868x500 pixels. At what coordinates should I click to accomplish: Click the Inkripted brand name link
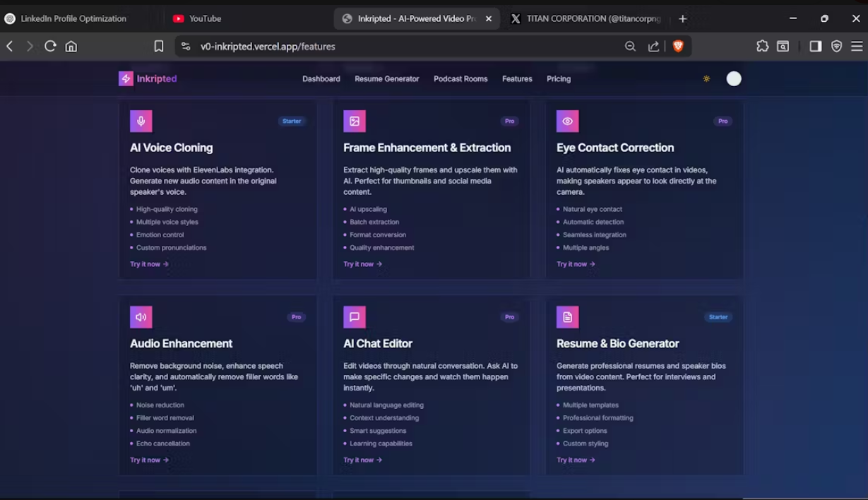[157, 79]
